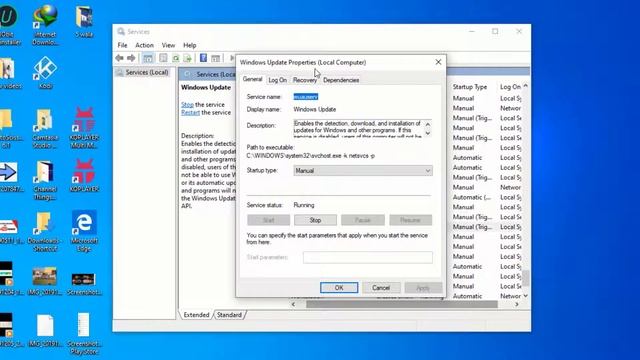Select the KOPLAYER Multi Manager desktop icon
640x360 pixels.
[84, 128]
